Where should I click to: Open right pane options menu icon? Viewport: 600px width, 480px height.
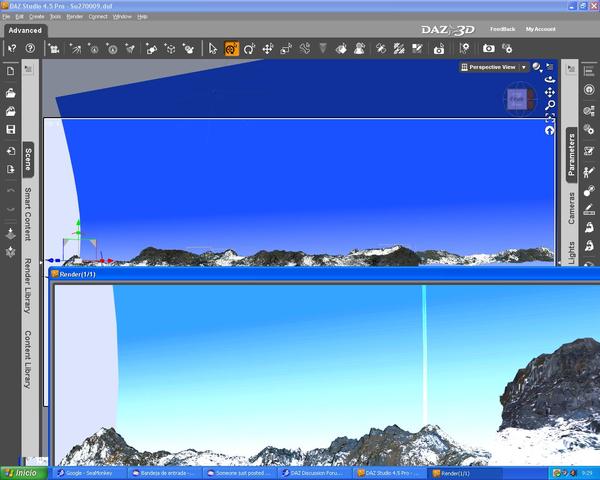(x=571, y=69)
